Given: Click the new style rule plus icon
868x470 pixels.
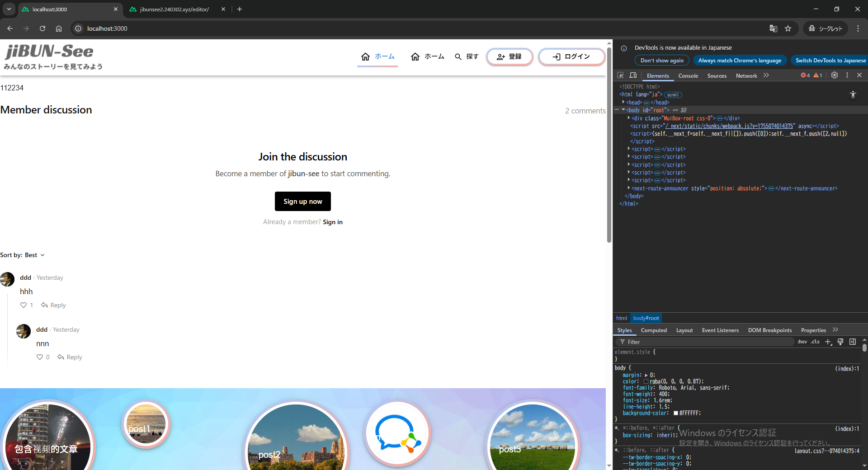Looking at the screenshot, I should [x=828, y=342].
